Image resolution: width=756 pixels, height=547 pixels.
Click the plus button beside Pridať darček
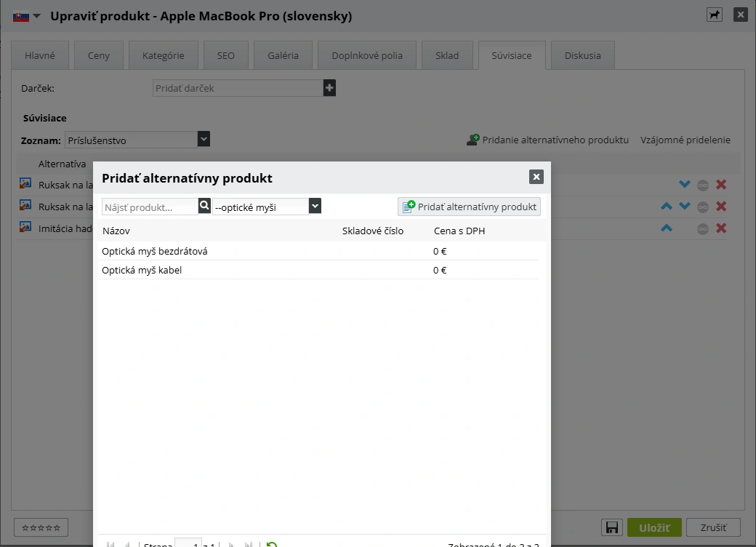(329, 88)
